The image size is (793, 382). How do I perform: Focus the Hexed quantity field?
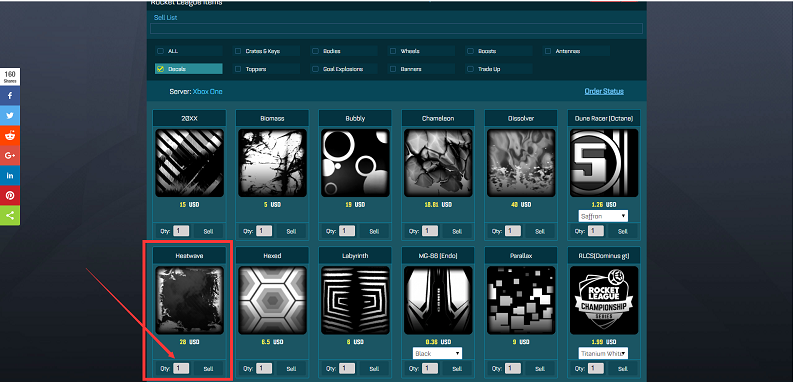[x=264, y=369]
